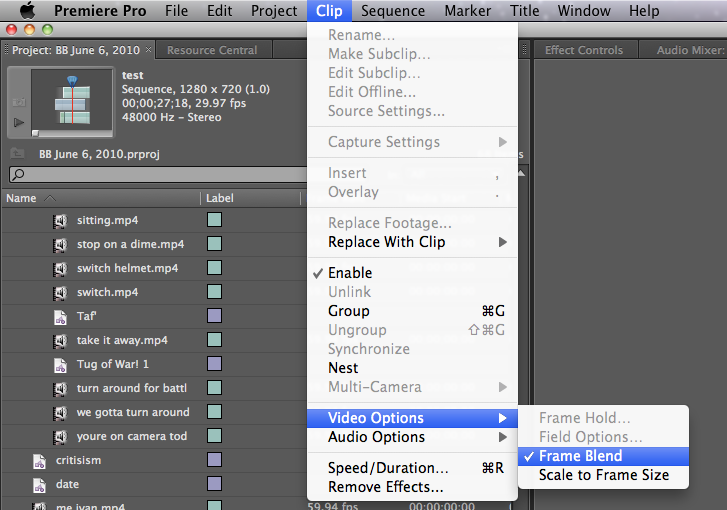Click the search magnifier icon in project panel
The height and width of the screenshot is (510, 727).
click(x=18, y=174)
